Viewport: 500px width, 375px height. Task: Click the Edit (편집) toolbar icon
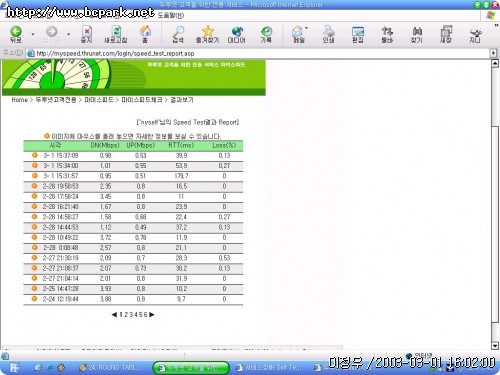[x=358, y=34]
